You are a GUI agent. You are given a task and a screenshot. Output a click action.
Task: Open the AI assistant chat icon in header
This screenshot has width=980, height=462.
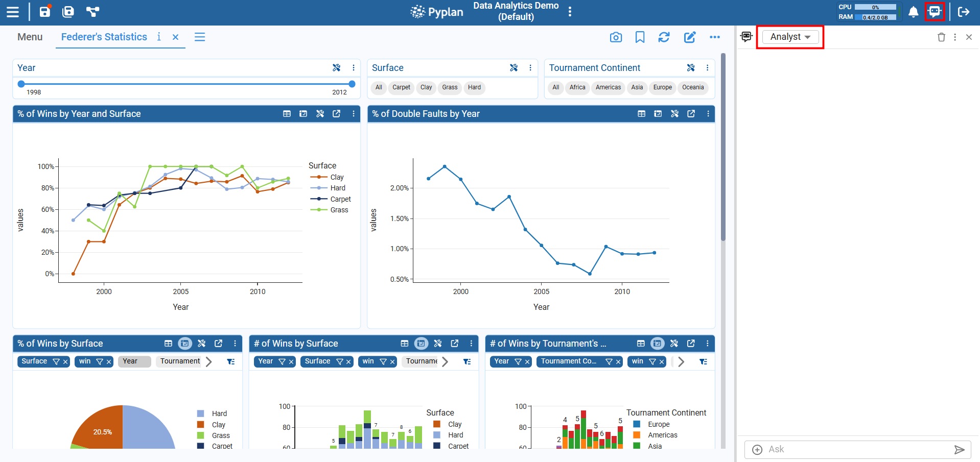coord(934,12)
